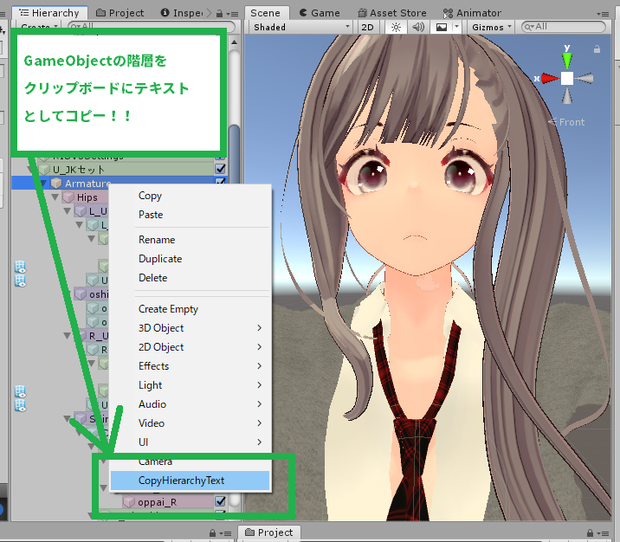Select the oppai_R object row

168,502
